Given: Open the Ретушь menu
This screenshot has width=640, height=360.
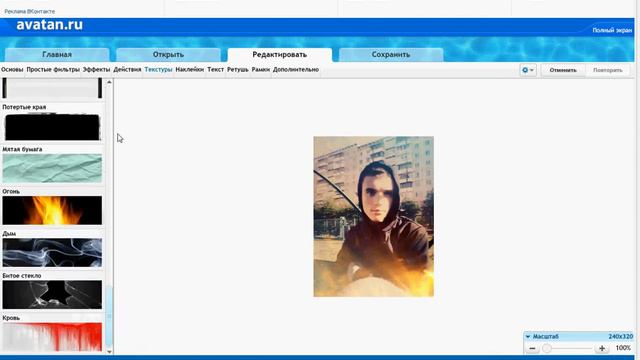Looking at the screenshot, I should [x=238, y=70].
